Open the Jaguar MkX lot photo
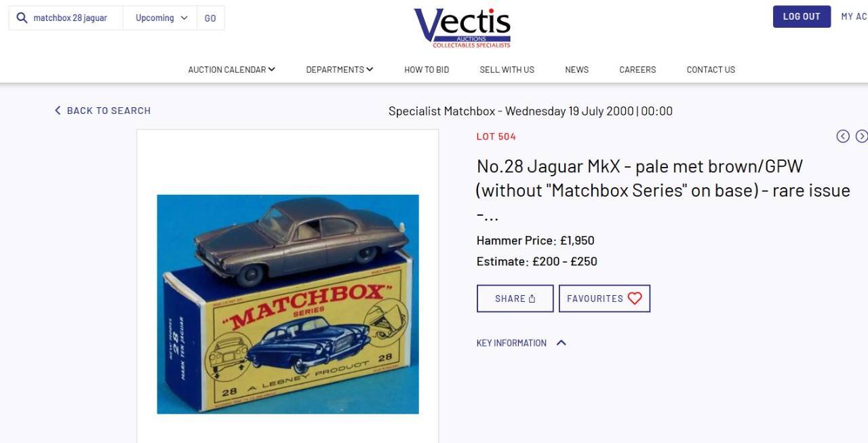 tap(288, 304)
